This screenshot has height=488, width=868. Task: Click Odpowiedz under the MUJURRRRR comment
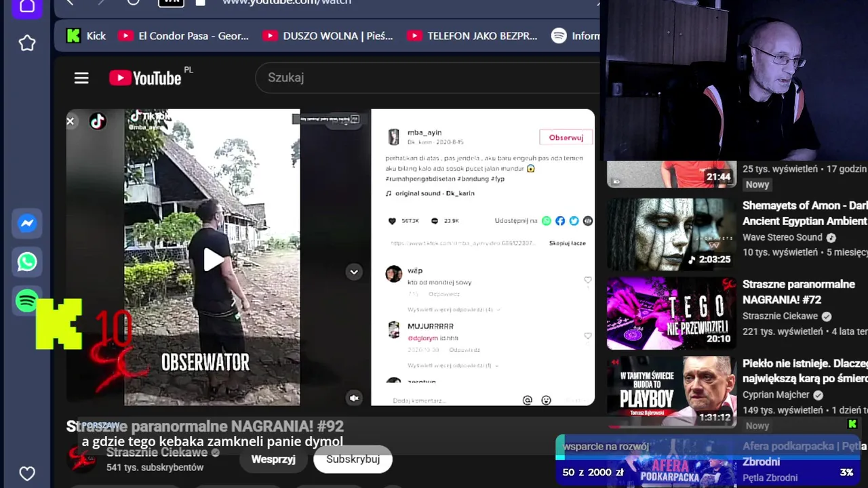tap(464, 350)
